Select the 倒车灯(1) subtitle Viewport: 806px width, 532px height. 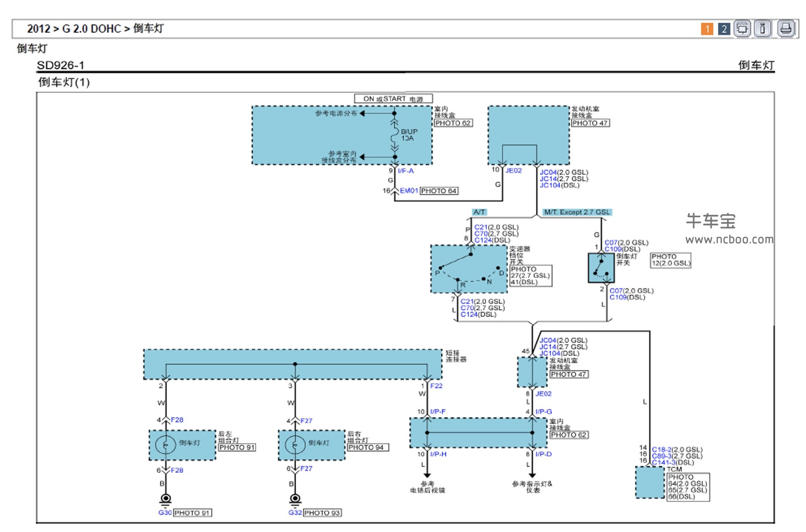point(64,82)
